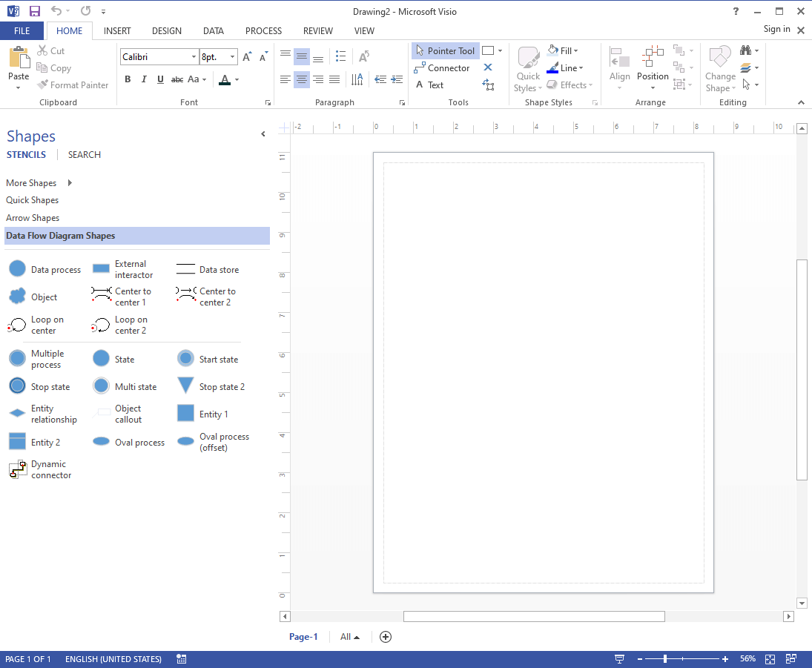
Task: Select the Data process stencil shape
Action: point(17,268)
